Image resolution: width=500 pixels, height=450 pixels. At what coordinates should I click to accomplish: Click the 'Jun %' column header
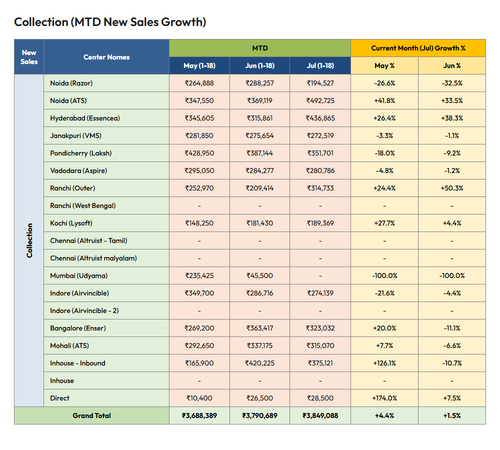(x=452, y=66)
